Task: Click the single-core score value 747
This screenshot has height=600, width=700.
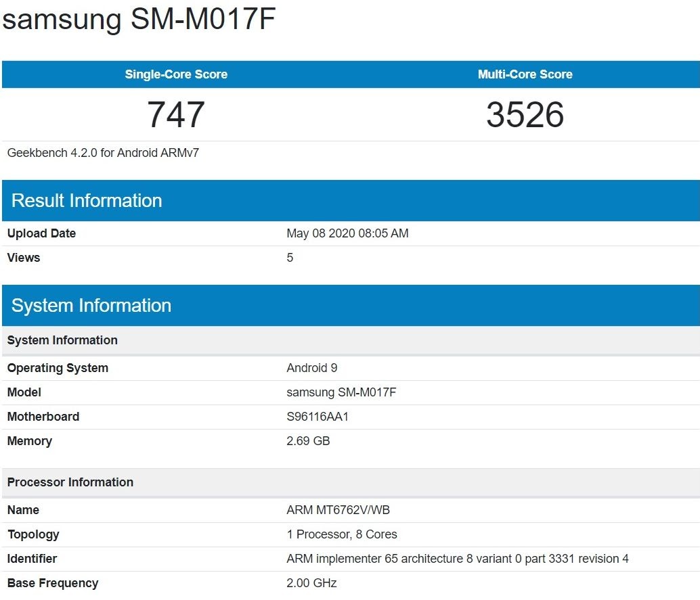Action: coord(176,114)
